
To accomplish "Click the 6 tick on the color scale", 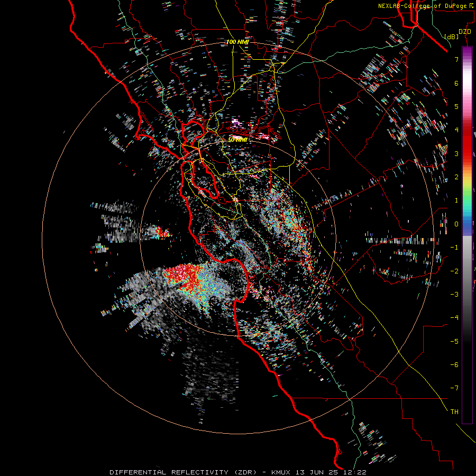I will click(x=456, y=83).
